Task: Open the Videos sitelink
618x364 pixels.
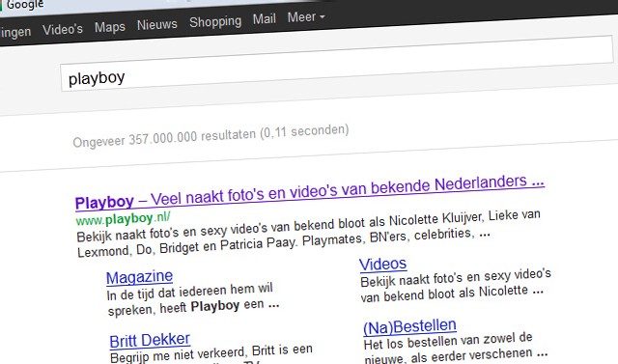Action: coord(382,264)
